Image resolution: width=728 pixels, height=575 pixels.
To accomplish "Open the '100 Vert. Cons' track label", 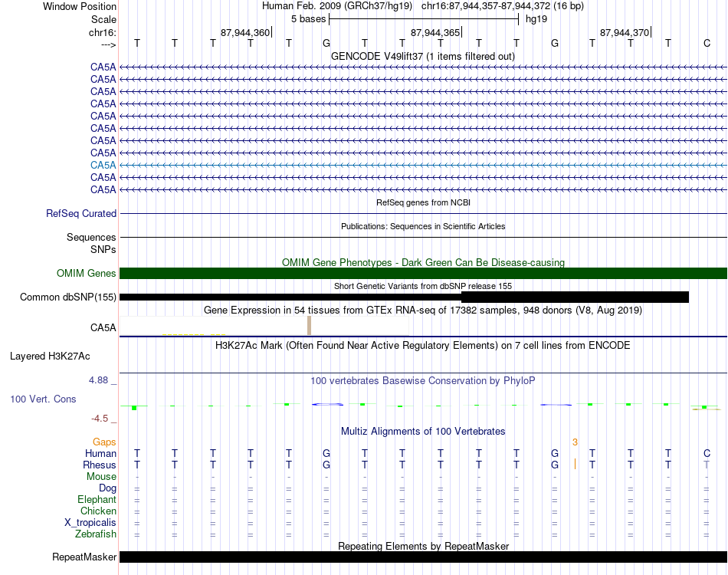I will (43, 399).
